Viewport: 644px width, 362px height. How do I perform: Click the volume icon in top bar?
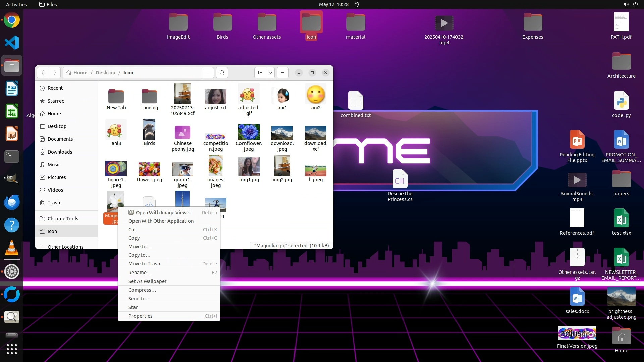point(626,4)
